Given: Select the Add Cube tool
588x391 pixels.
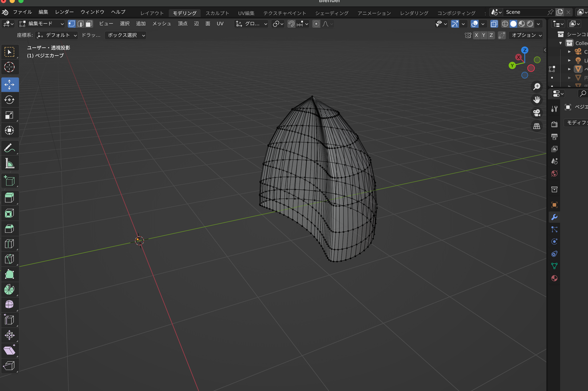Looking at the screenshot, I should tap(9, 180).
